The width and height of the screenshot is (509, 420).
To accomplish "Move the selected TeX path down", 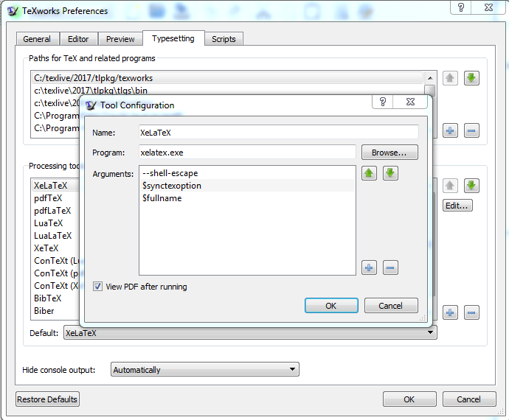I will (x=471, y=78).
